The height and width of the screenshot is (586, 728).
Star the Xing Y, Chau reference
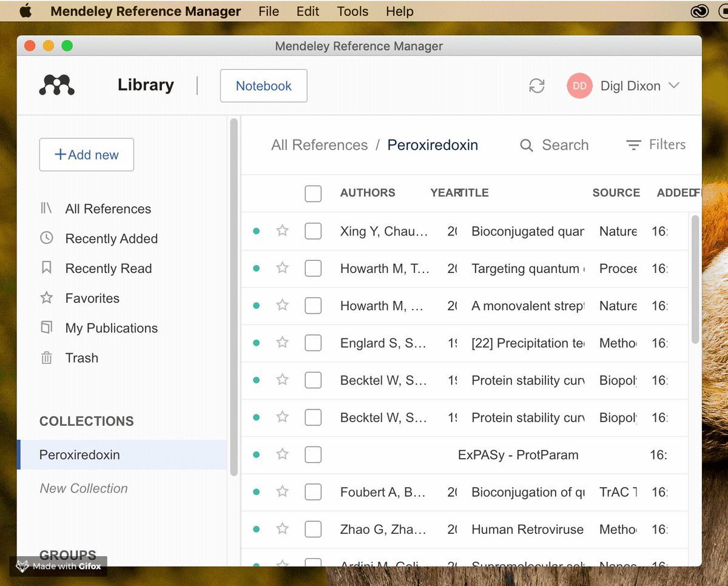282,231
